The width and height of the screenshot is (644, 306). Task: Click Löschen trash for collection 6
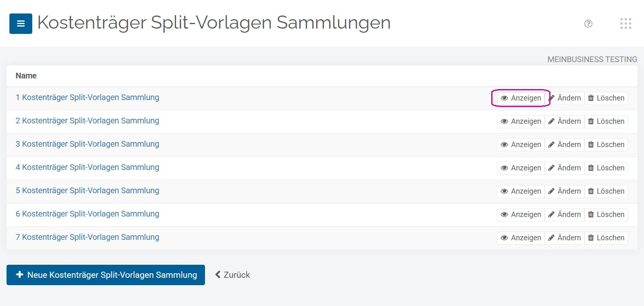[x=606, y=214]
